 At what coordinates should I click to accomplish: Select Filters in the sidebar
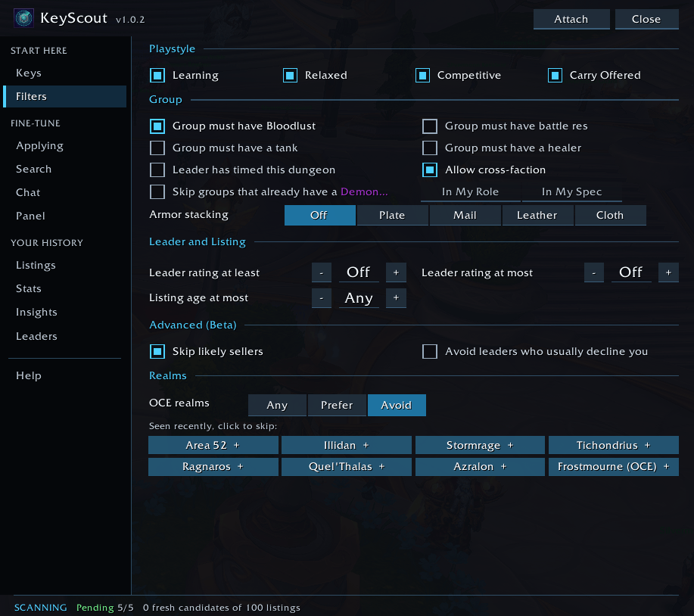click(x=64, y=96)
